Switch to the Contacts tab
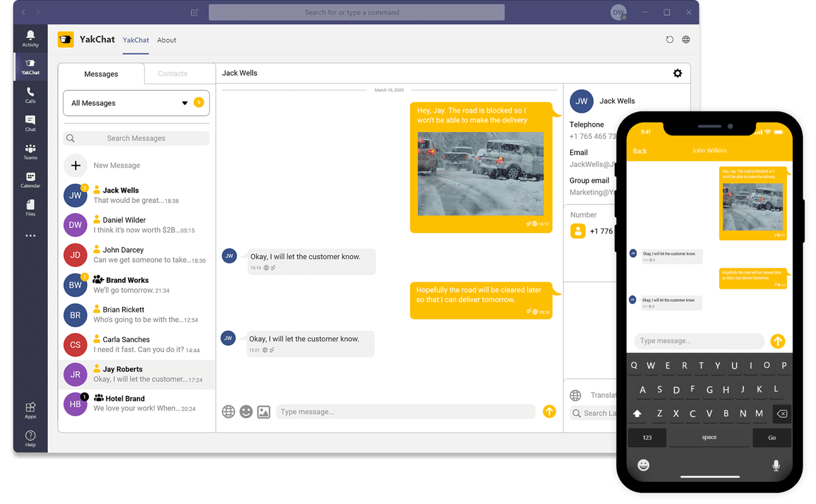The height and width of the screenshot is (504, 816). (173, 74)
